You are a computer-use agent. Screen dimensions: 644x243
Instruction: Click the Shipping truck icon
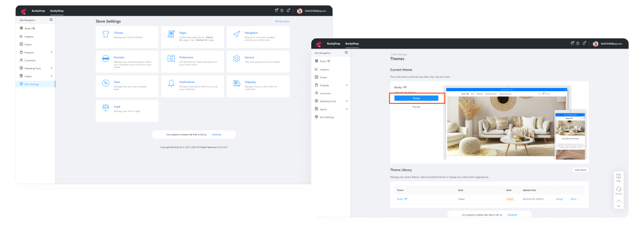tap(237, 83)
